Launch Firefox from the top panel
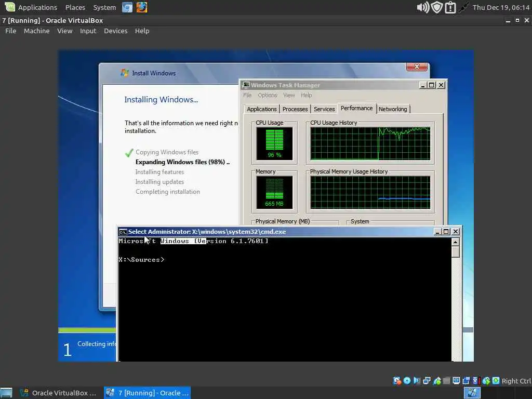Image resolution: width=532 pixels, height=399 pixels. (142, 7)
